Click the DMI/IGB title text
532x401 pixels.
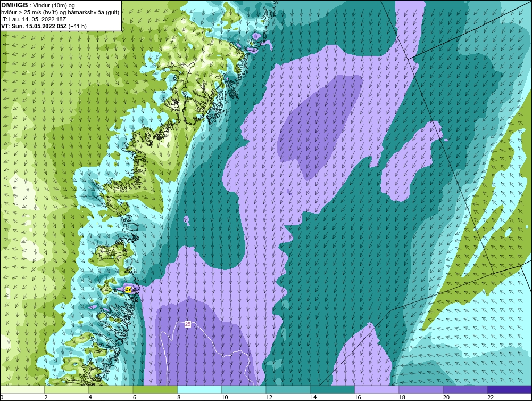[14, 5]
